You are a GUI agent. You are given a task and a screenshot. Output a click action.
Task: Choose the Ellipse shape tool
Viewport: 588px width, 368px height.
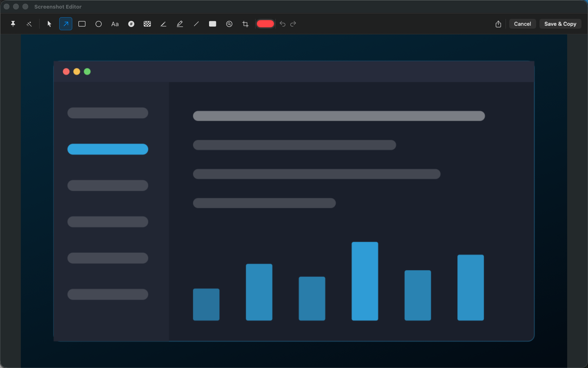click(x=98, y=24)
